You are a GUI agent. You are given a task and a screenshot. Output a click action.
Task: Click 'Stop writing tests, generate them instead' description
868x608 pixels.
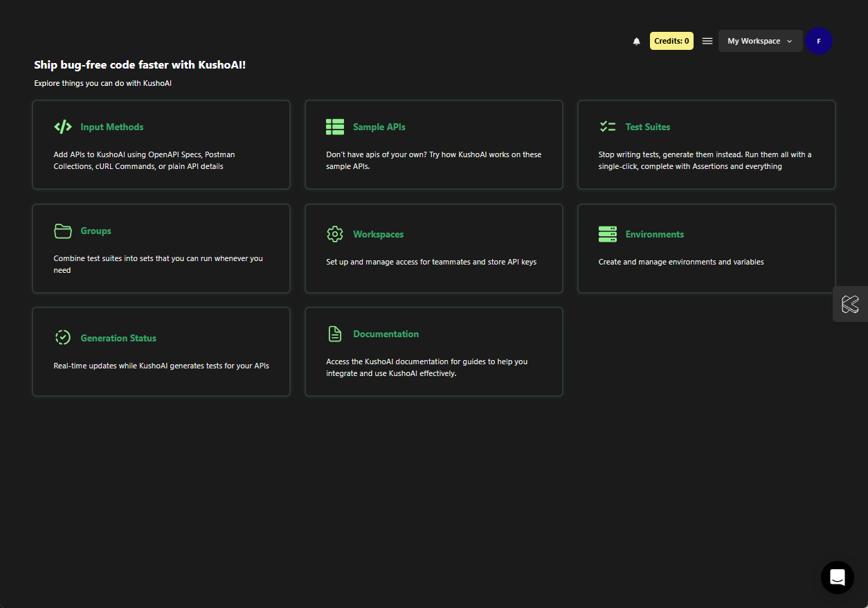(x=705, y=160)
